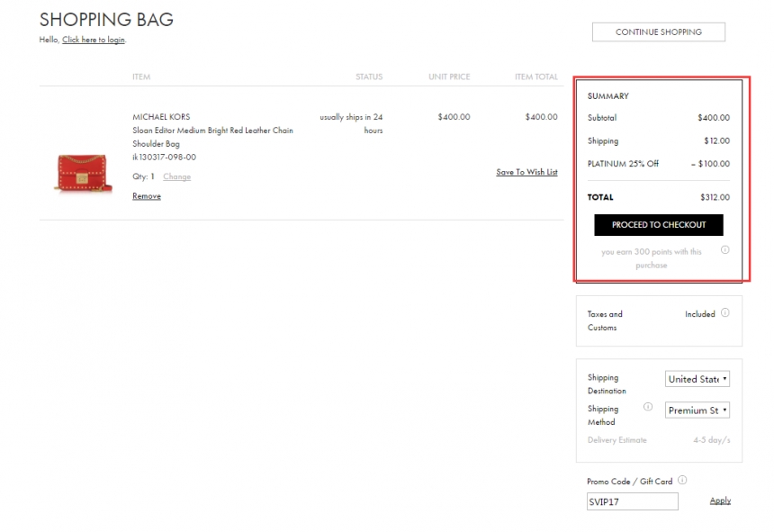Image resolution: width=774 pixels, height=532 pixels.
Task: Open the Shipping Method dropdown
Action: [697, 410]
